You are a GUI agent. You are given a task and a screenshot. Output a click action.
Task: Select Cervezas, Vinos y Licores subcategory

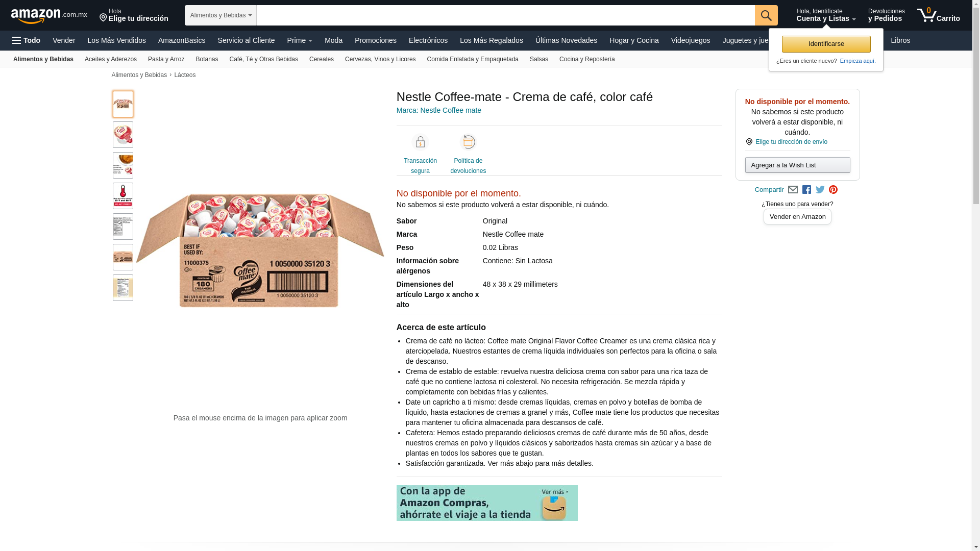[380, 59]
